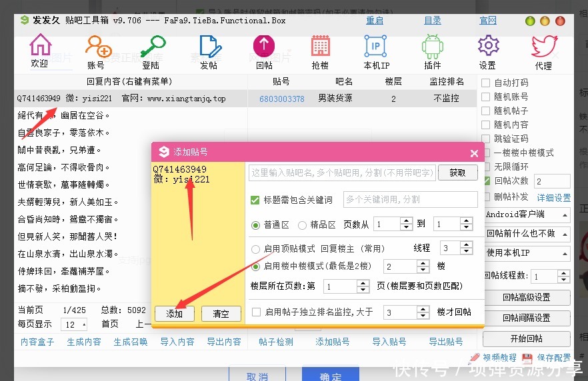Enable the 随机账号 checkbox
Screen dimensions: 588x381
(x=485, y=97)
